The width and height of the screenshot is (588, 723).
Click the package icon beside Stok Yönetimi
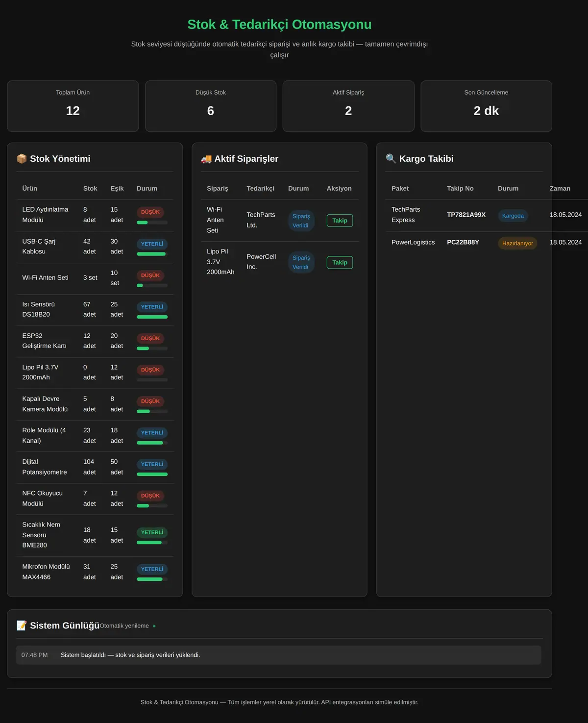click(x=22, y=159)
